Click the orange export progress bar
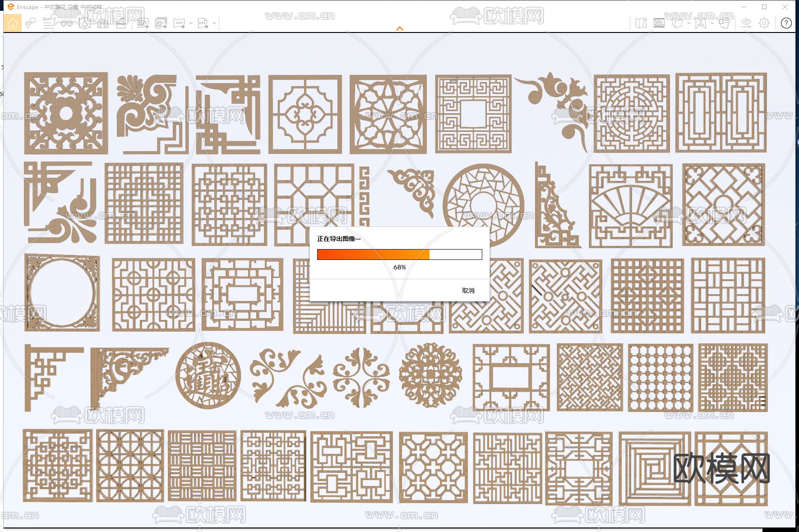Viewport: 799px width, 532px height. (400, 254)
